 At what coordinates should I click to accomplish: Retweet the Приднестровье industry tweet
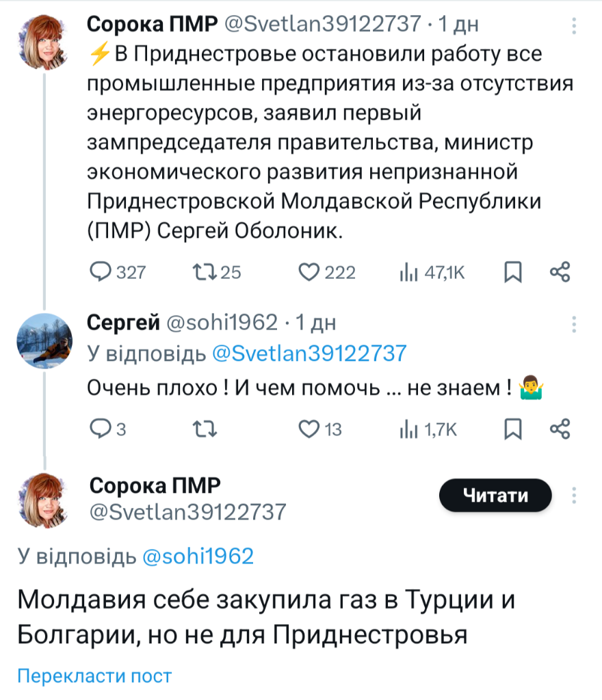click(202, 273)
